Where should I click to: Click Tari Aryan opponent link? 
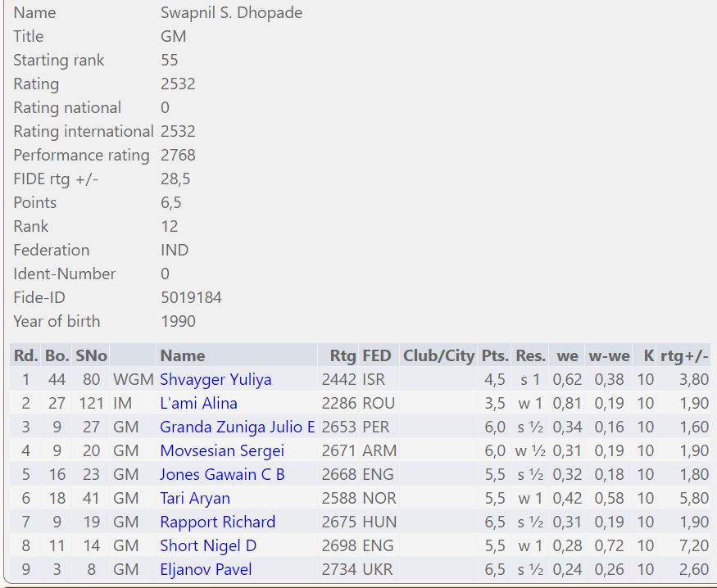coord(195,499)
